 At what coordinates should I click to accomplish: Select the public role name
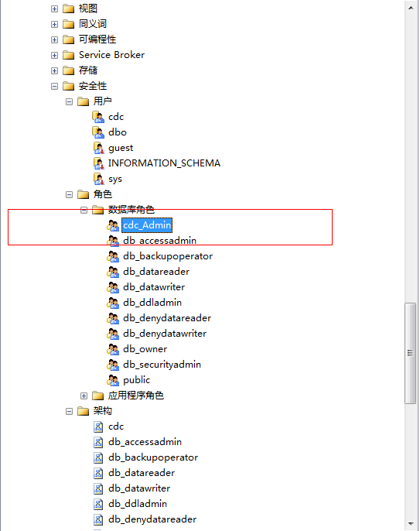136,381
